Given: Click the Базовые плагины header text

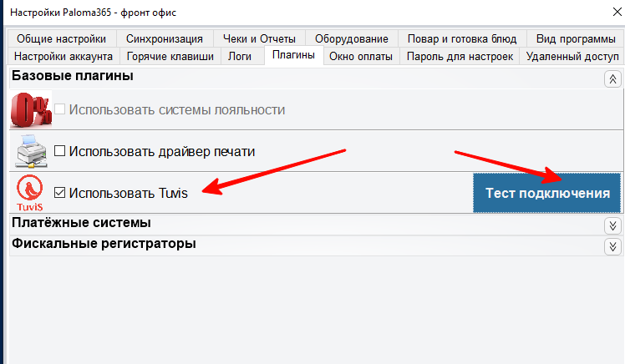Looking at the screenshot, I should point(73,76).
